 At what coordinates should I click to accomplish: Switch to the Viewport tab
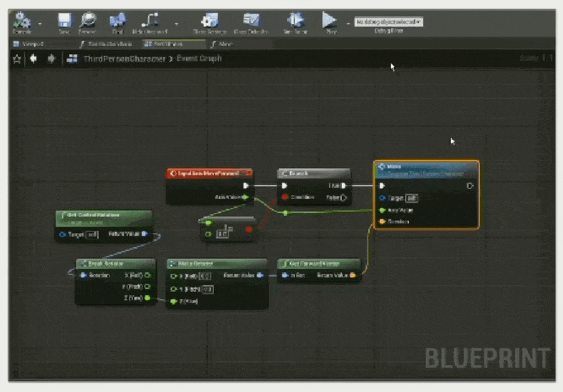pyautogui.click(x=33, y=44)
